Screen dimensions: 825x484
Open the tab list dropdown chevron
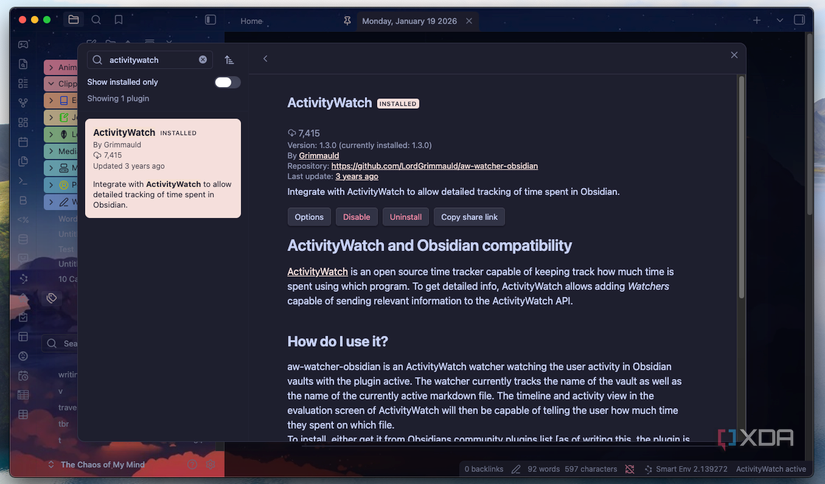pos(780,20)
